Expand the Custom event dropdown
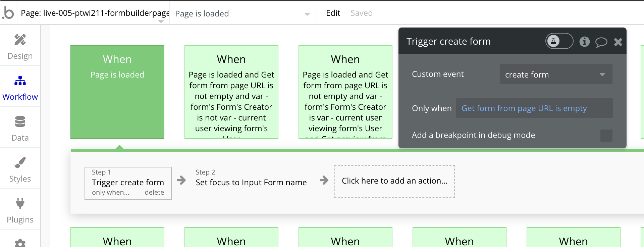This screenshot has height=247, width=644. point(556,74)
